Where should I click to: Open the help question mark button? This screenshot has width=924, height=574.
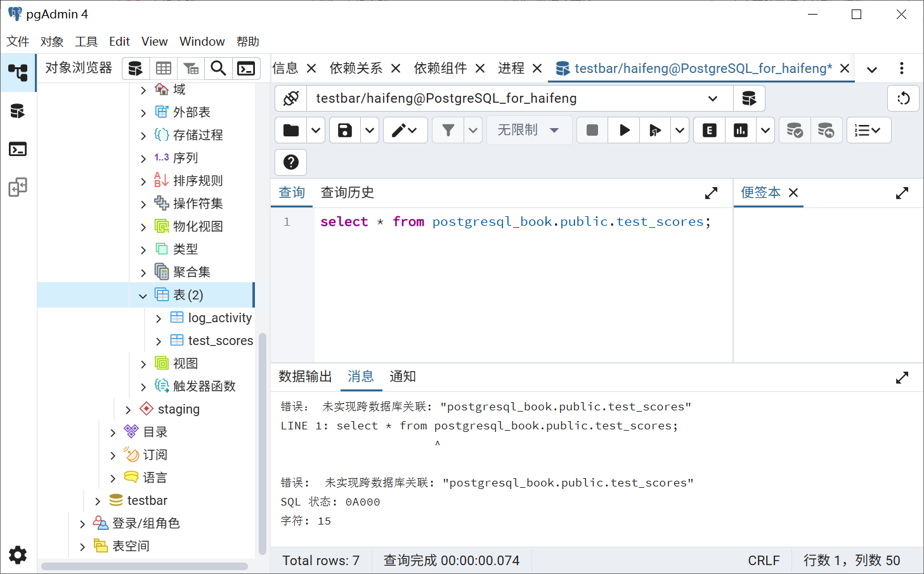tap(291, 162)
